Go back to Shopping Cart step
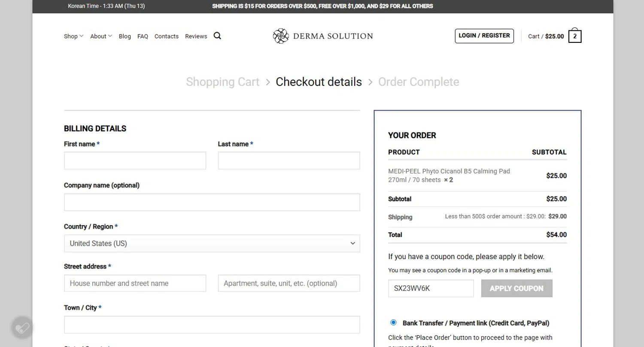 point(223,82)
